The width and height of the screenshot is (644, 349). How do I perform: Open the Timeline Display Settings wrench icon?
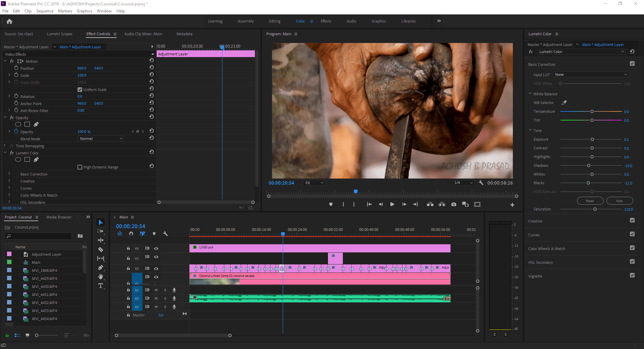coord(165,234)
